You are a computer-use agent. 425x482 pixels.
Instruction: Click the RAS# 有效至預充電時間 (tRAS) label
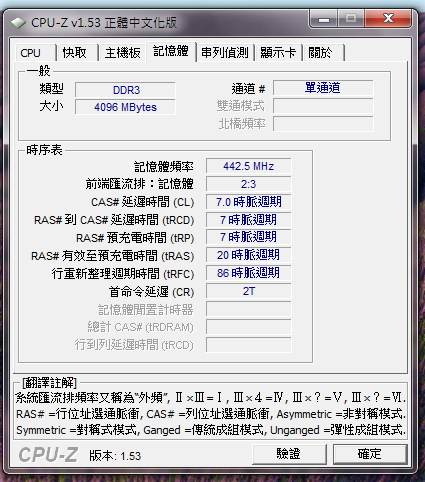coord(112,256)
